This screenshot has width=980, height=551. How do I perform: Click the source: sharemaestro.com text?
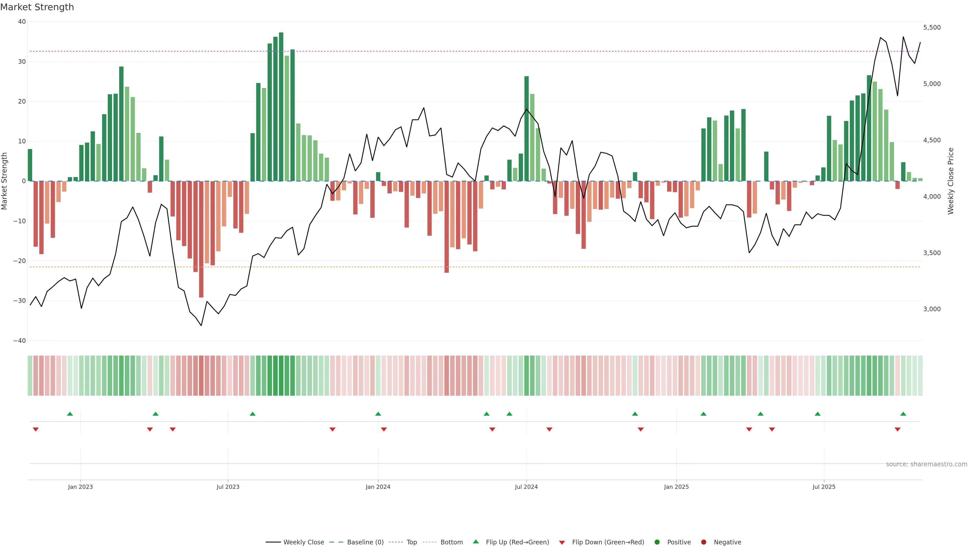tap(926, 464)
